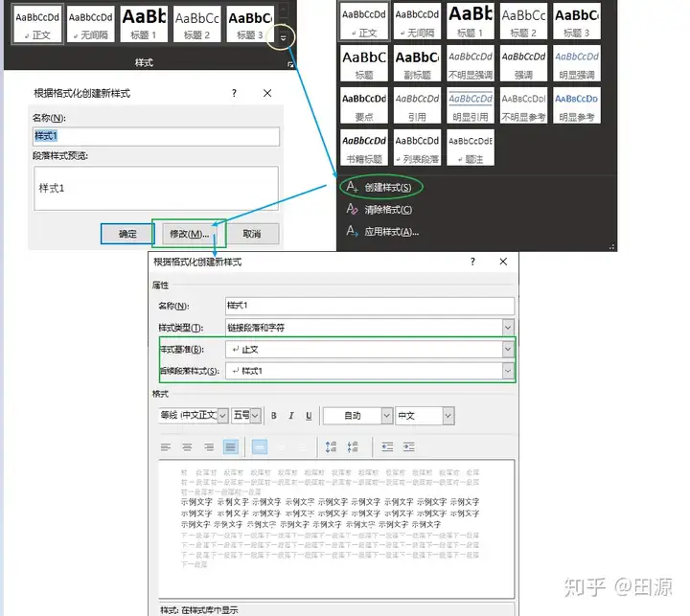The height and width of the screenshot is (616, 690).
Task: Select 标题 1 style in expanded gallery top row
Action: coord(471,22)
